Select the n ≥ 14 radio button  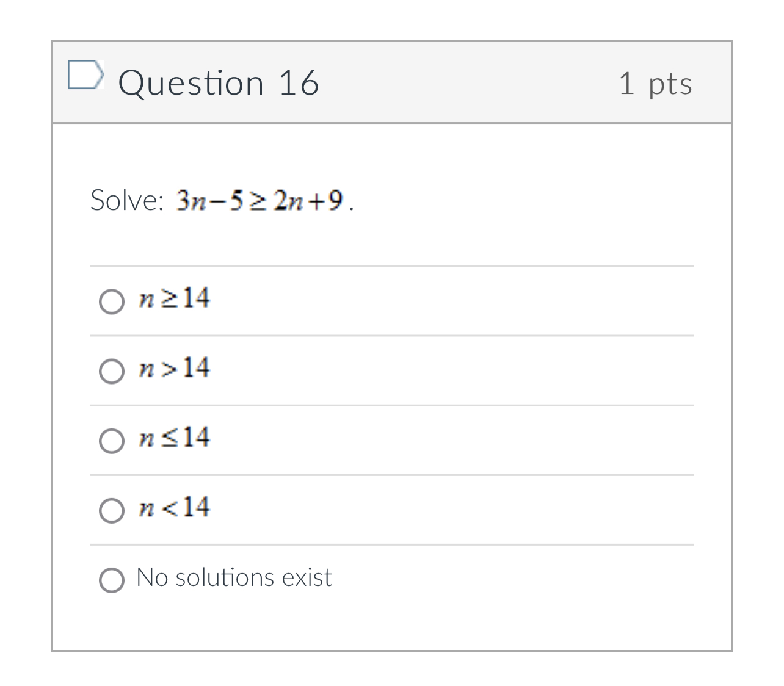112,301
